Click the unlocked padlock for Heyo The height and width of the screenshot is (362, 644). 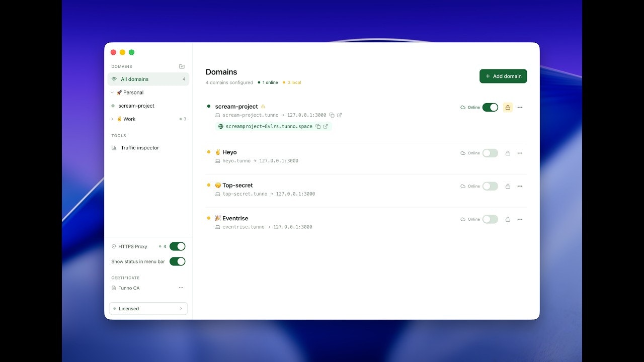click(x=508, y=153)
